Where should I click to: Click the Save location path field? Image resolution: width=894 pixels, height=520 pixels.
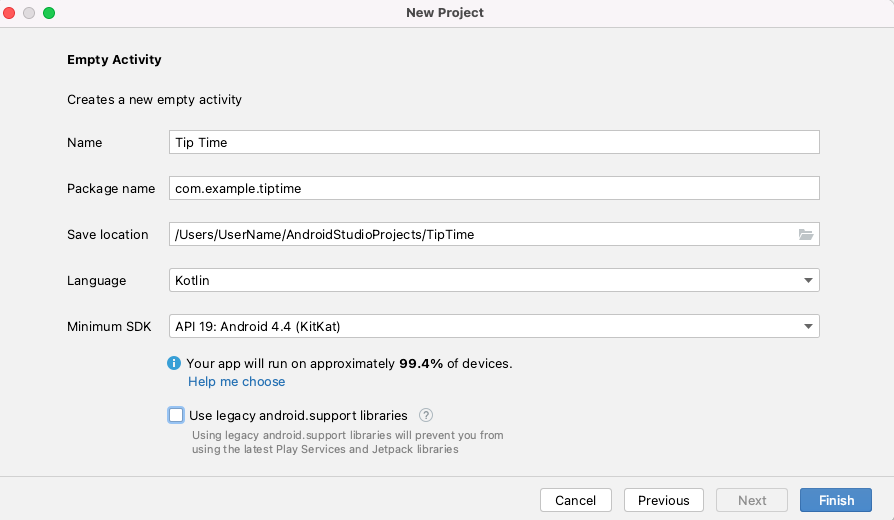tap(480, 234)
